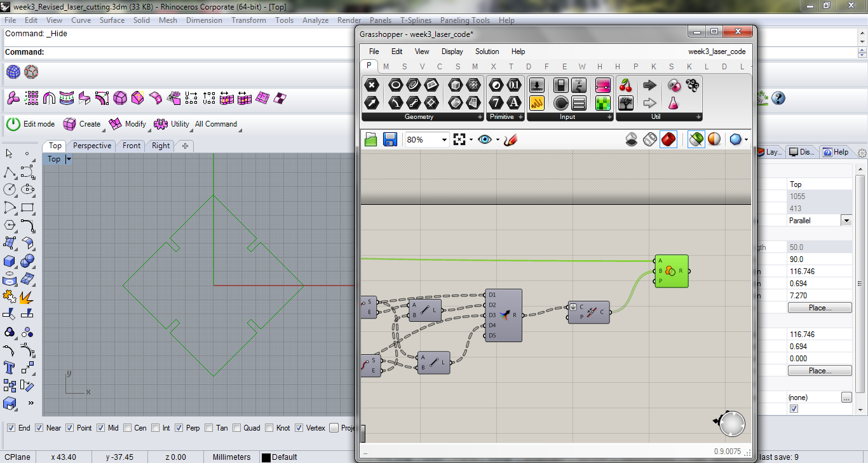
Task: Click the pink flask icon in Util
Action: tap(673, 102)
